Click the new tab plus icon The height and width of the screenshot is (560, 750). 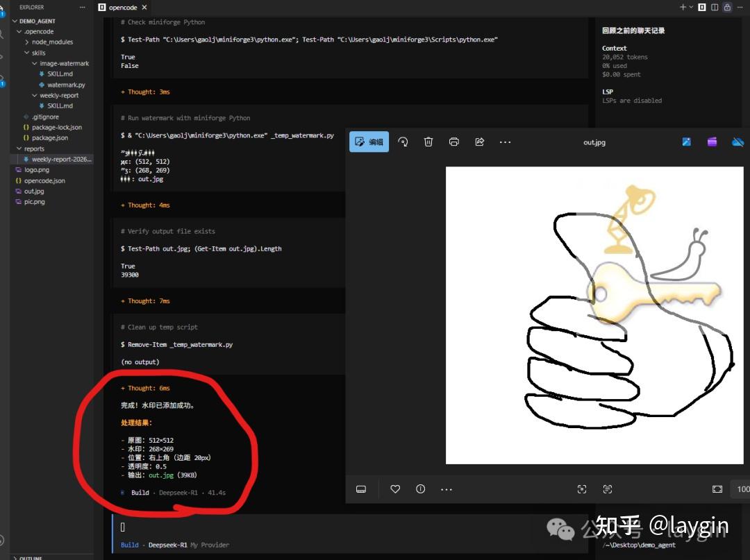click(x=683, y=7)
